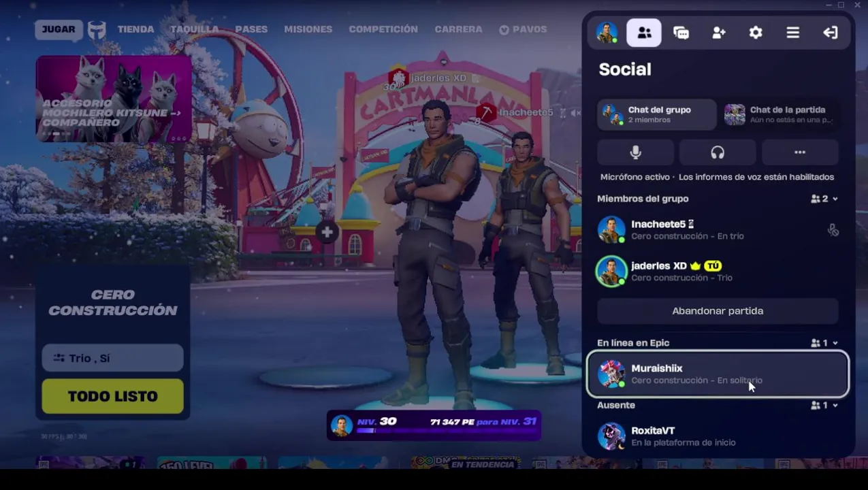Toggle the headphones audio button
868x490 pixels.
718,152
